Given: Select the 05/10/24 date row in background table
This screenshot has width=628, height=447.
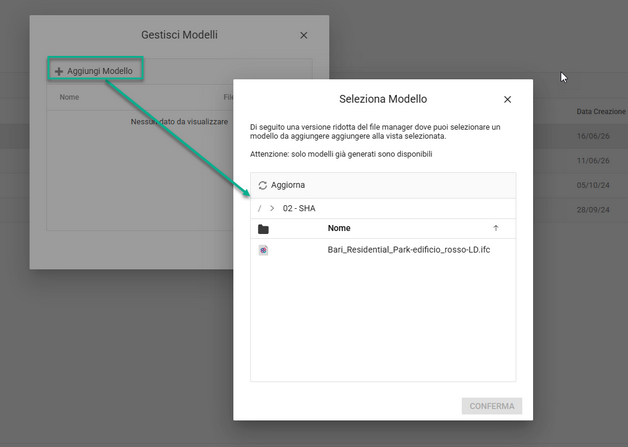Looking at the screenshot, I should (x=593, y=185).
